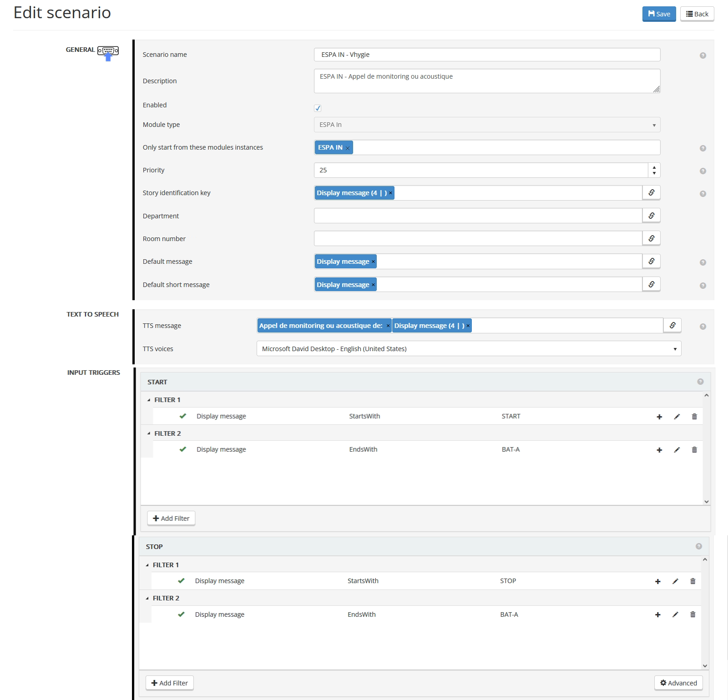Add a condition via plus icon on Filter 1
Image resolution: width=728 pixels, height=700 pixels.
point(659,416)
